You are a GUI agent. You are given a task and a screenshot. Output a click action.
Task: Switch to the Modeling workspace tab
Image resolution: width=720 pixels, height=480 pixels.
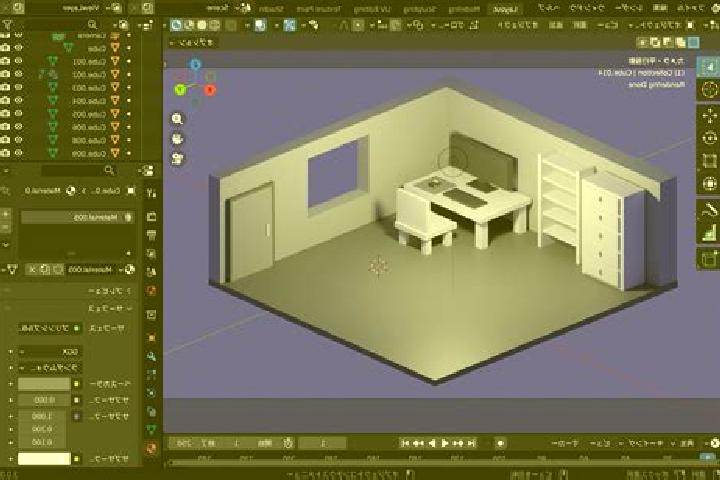(464, 9)
